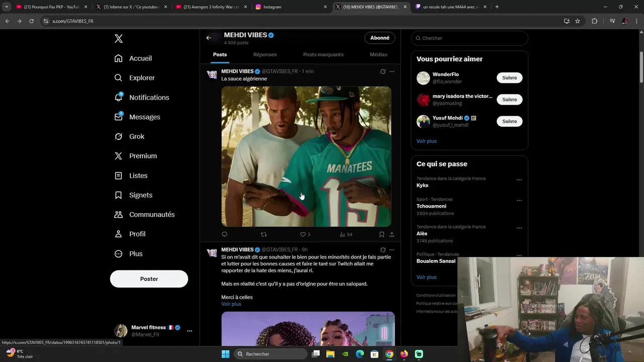Open Chrome from the taskbar
The image size is (644, 362).
click(389, 354)
